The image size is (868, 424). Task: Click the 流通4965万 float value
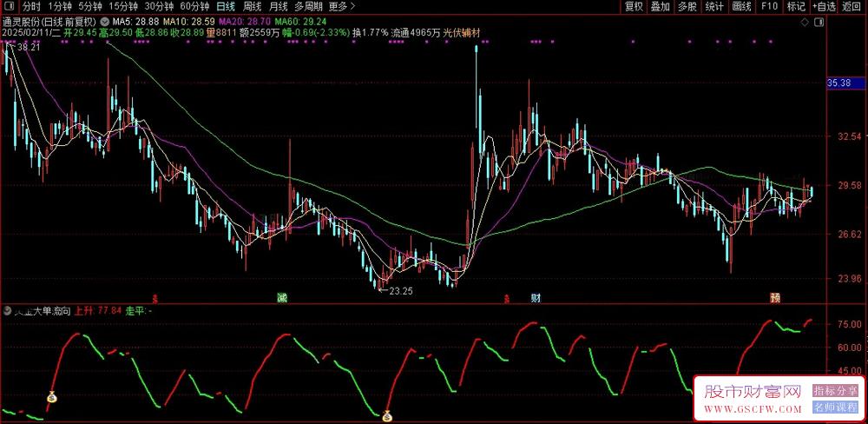(417, 33)
